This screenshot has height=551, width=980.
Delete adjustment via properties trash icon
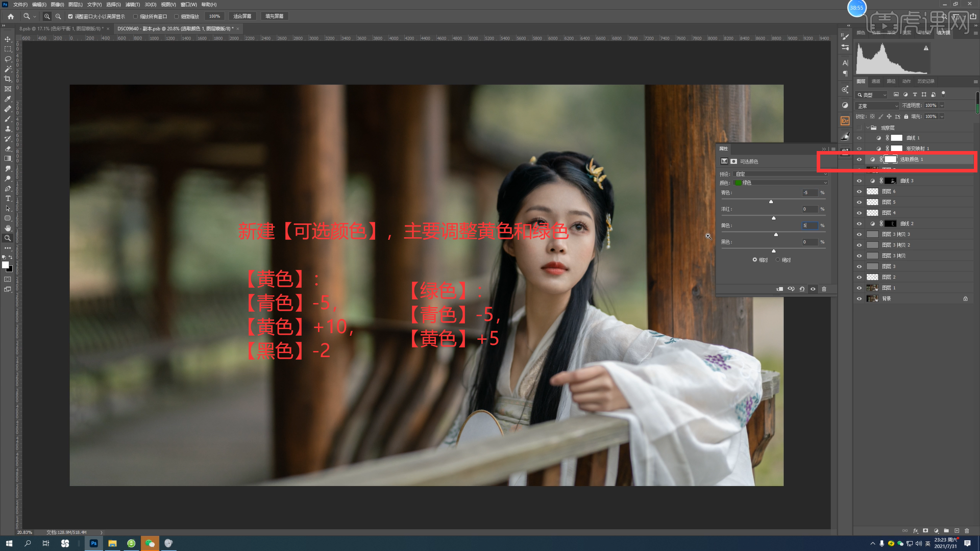coord(824,289)
